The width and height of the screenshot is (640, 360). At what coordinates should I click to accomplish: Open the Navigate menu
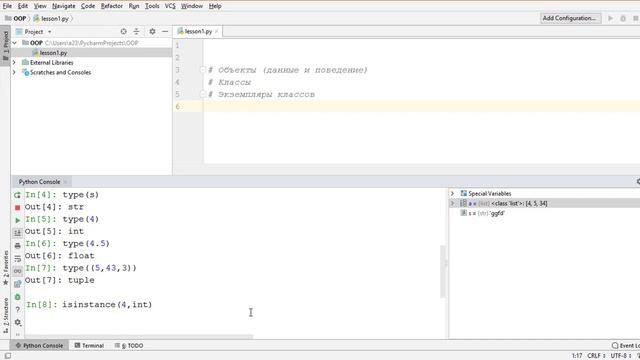[x=64, y=6]
